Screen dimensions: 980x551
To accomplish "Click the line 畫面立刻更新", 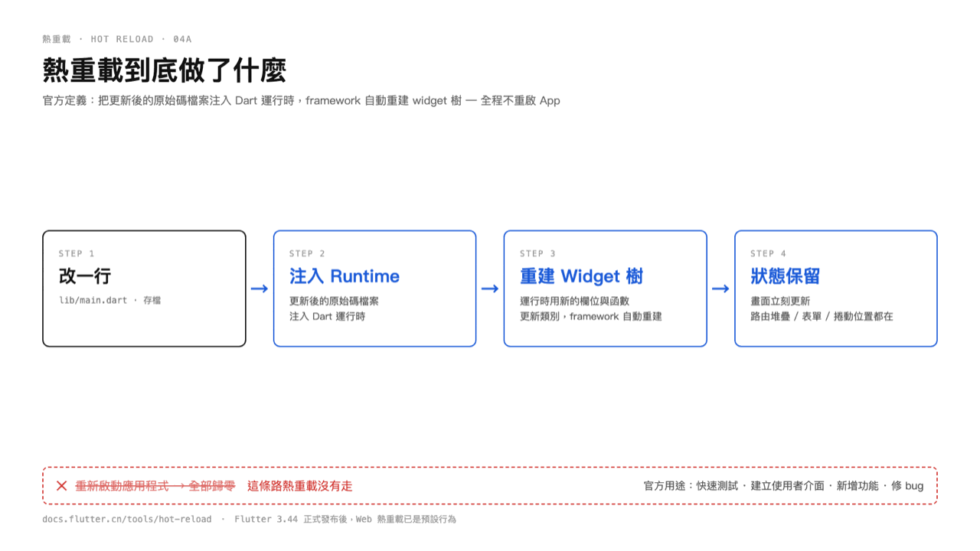I will pos(780,301).
